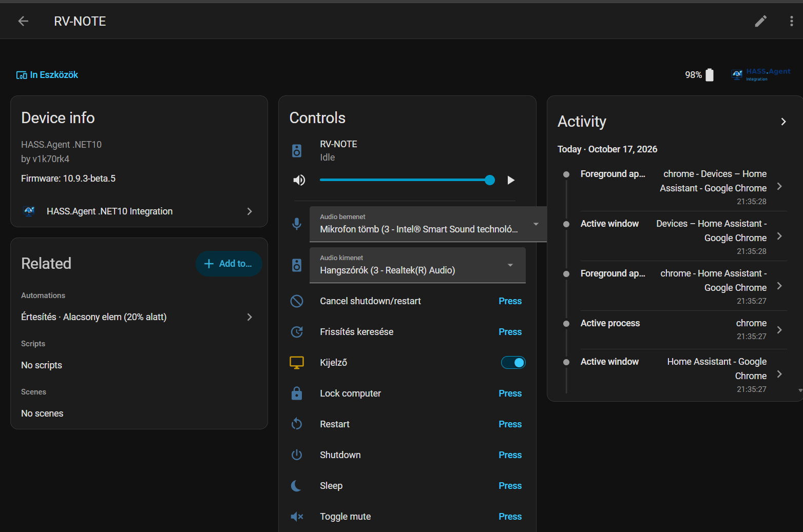Start media playback with play button
This screenshot has height=532, width=803.
tap(511, 180)
